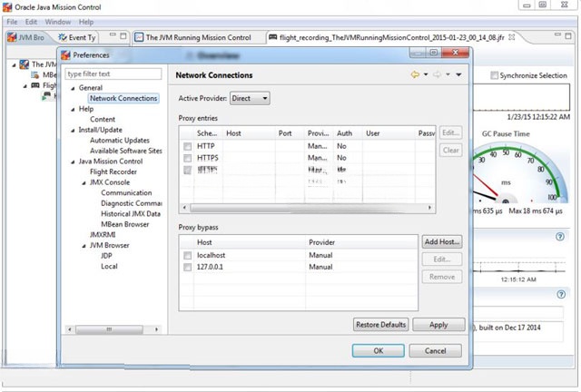Image resolution: width=581 pixels, height=392 pixels.
Task: Minimize the left JVM Browser view
Action: point(113,35)
